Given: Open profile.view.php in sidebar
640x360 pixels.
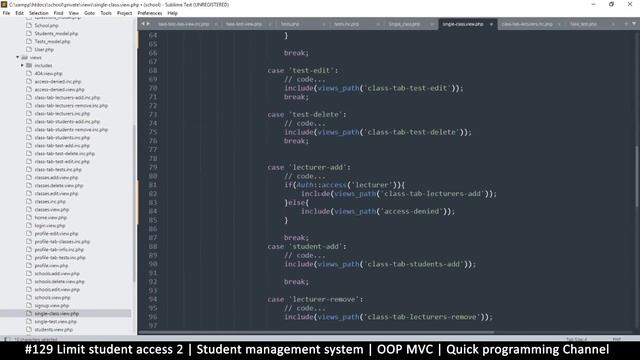Looking at the screenshot, I should [x=52, y=266].
